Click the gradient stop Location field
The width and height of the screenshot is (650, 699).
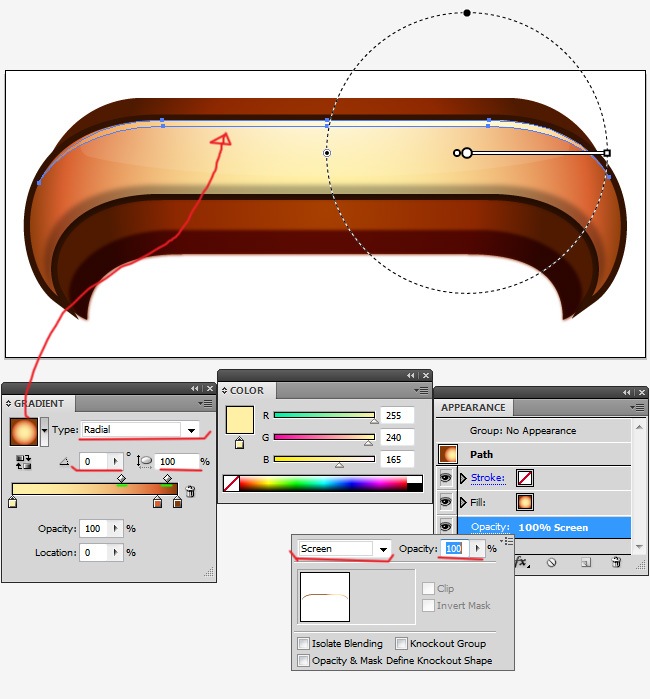click(x=93, y=553)
